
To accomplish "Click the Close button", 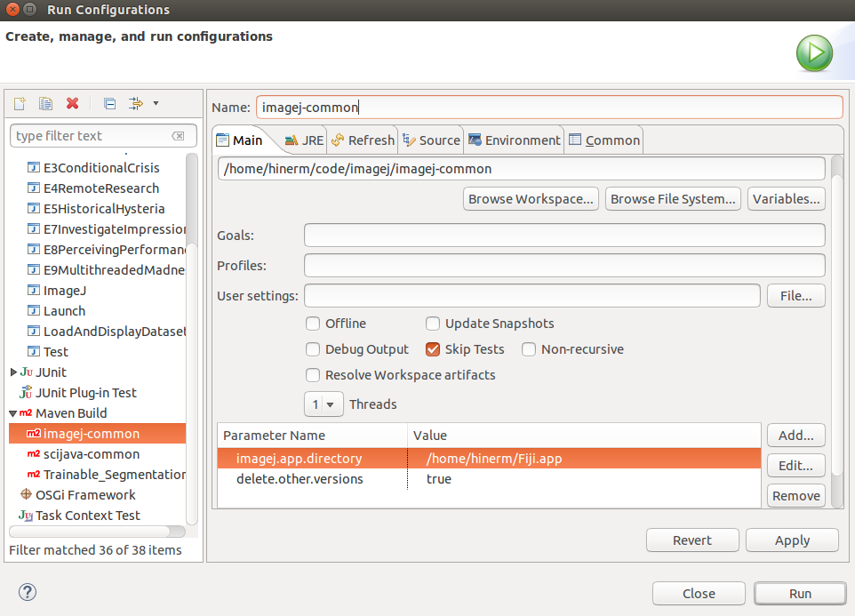I will tap(699, 593).
